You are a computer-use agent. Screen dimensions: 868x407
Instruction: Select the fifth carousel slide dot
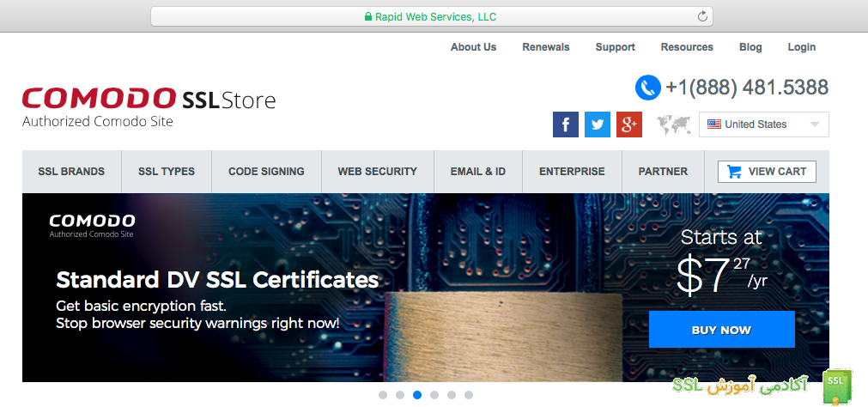pyautogui.click(x=451, y=395)
